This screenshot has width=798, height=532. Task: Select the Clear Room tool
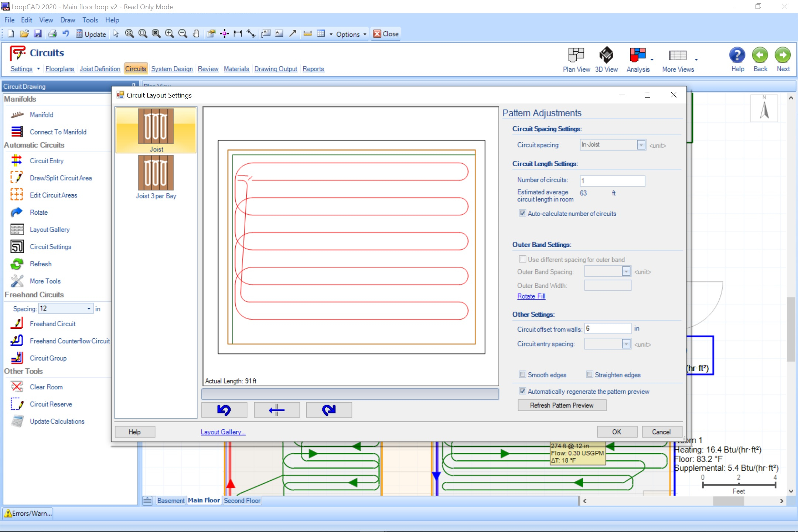(46, 386)
